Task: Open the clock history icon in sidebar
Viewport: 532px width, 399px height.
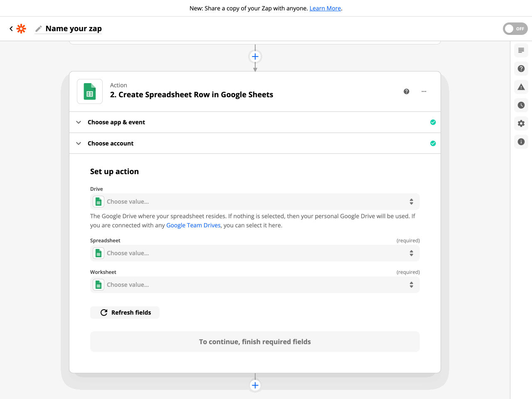Action: point(521,105)
